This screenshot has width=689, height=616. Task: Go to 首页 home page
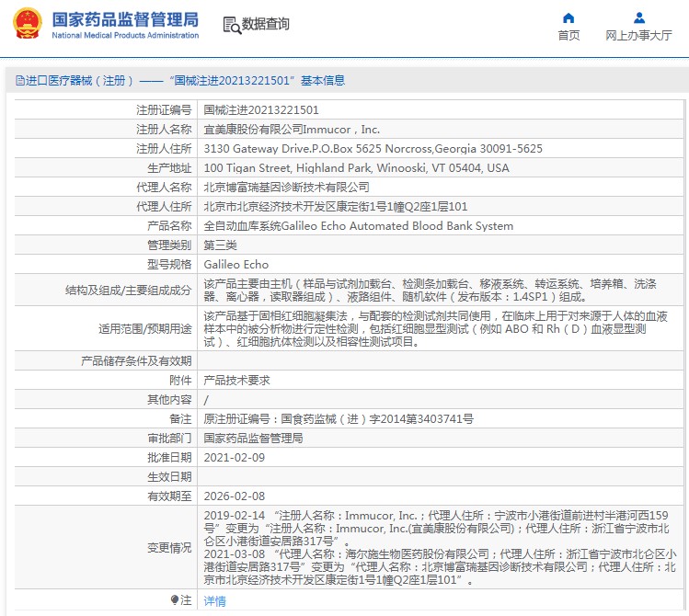[568, 35]
